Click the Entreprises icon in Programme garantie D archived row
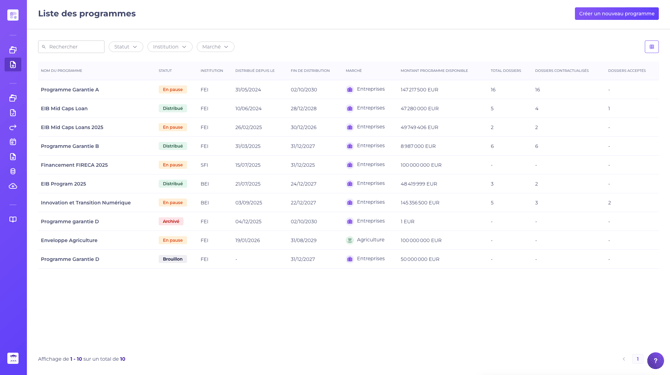 click(x=350, y=221)
